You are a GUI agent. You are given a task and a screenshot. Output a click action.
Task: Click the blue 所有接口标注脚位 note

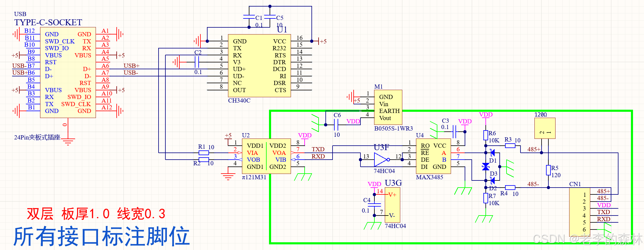click(x=102, y=236)
